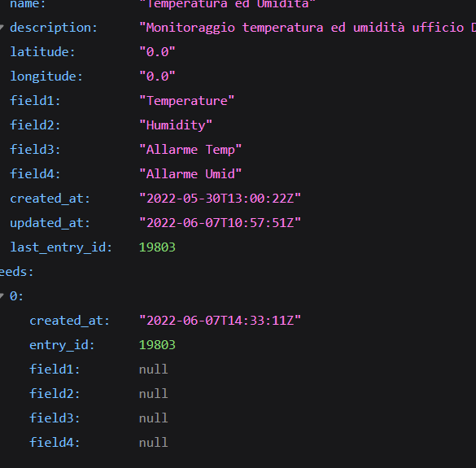Collapse the description row expander arrow
476x468 pixels.
click(x=2, y=28)
